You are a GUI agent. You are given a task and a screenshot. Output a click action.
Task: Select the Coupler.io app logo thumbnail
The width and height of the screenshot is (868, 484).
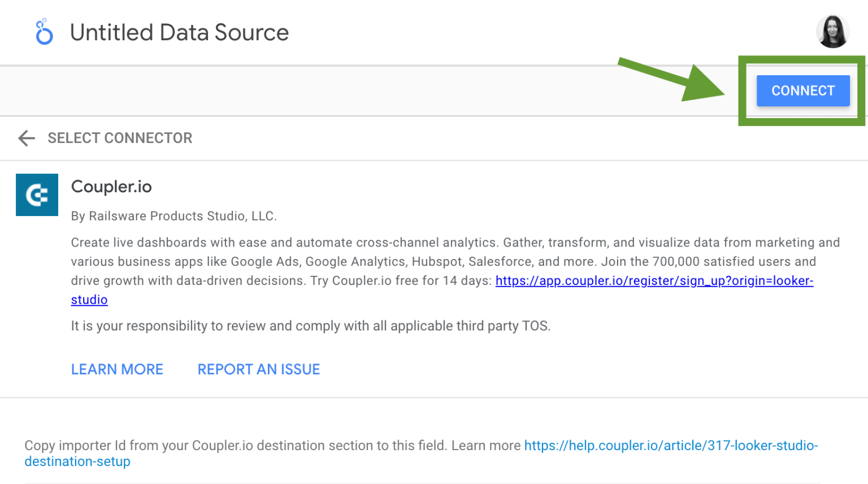click(x=37, y=195)
